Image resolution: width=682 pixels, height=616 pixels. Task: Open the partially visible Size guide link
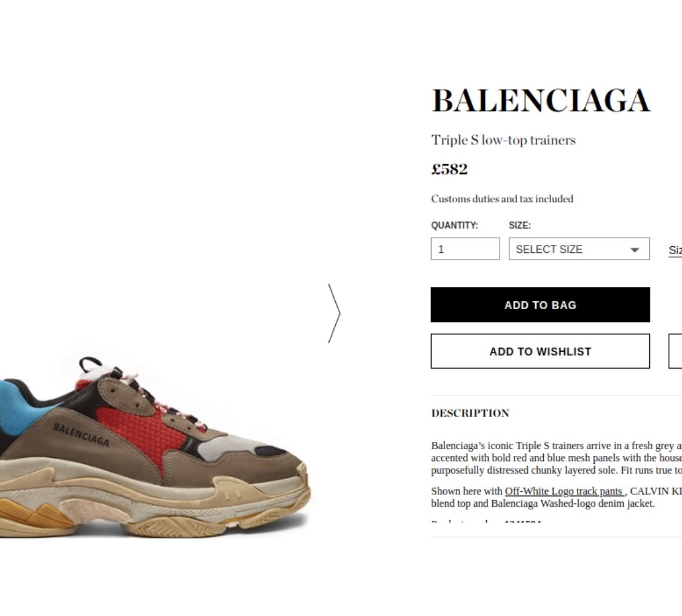675,250
